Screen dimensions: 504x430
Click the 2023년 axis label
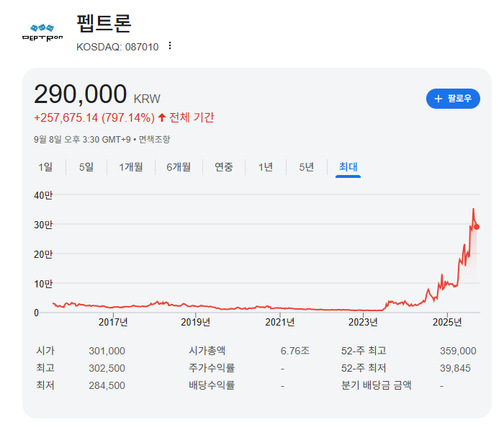(363, 322)
